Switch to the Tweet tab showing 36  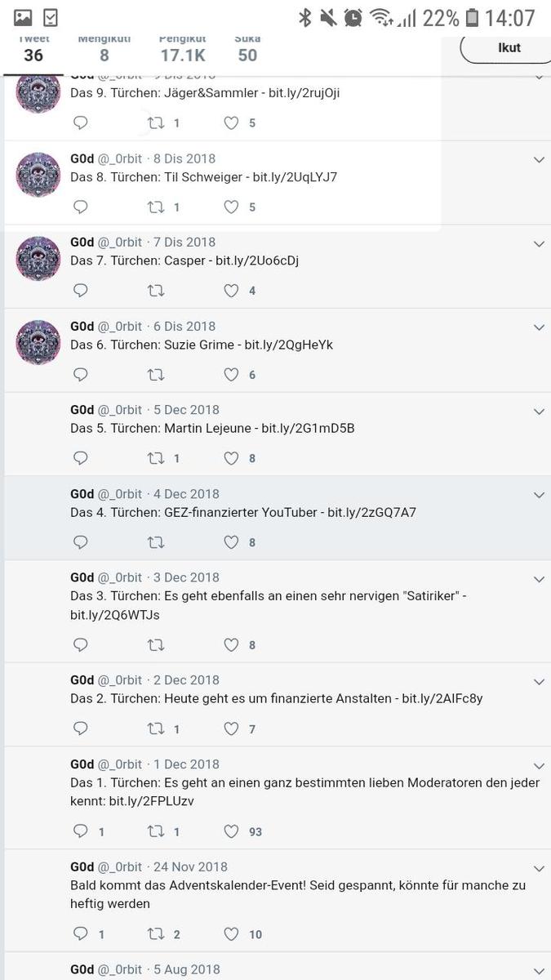click(x=33, y=49)
